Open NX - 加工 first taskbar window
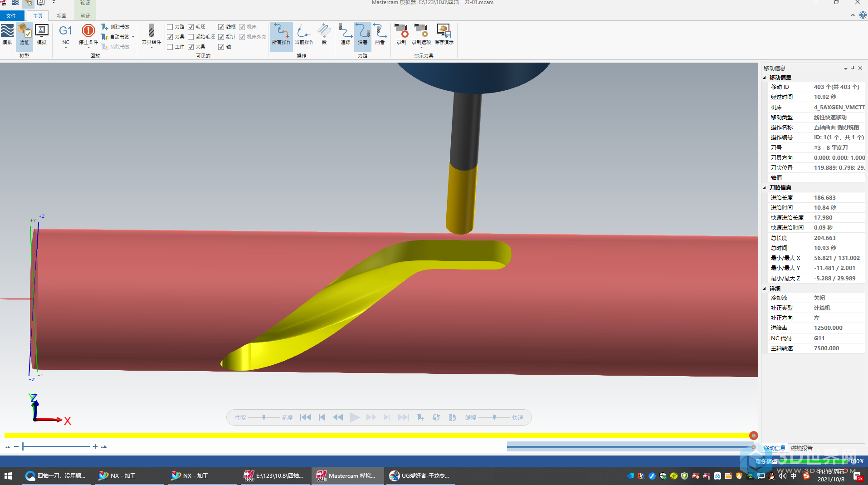Image resolution: width=868 pixels, height=485 pixels. pos(127,475)
